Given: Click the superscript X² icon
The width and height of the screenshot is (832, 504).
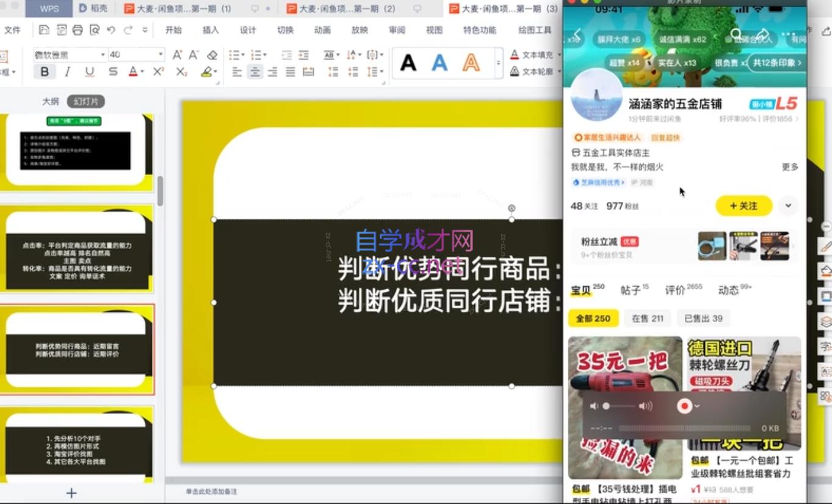Looking at the screenshot, I should [158, 72].
